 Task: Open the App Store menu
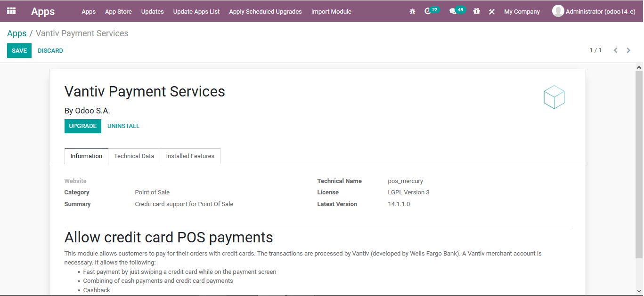118,11
